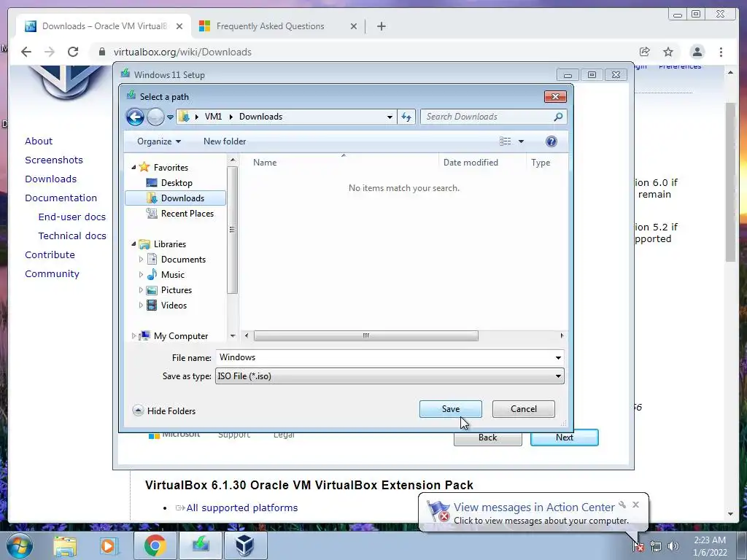This screenshot has height=560, width=747.
Task: Open the Chrome three-dot menu
Action: pos(721,52)
